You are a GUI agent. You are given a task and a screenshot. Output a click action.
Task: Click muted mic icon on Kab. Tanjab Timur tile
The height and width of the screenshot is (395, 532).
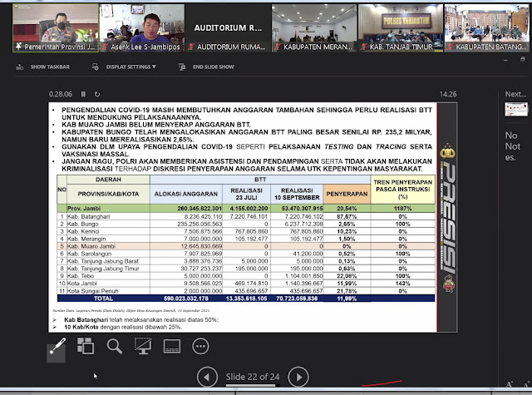363,47
